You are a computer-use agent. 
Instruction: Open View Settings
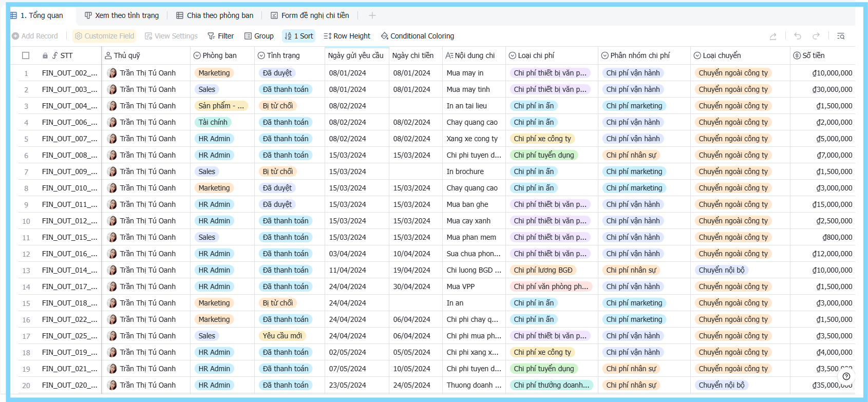[171, 36]
